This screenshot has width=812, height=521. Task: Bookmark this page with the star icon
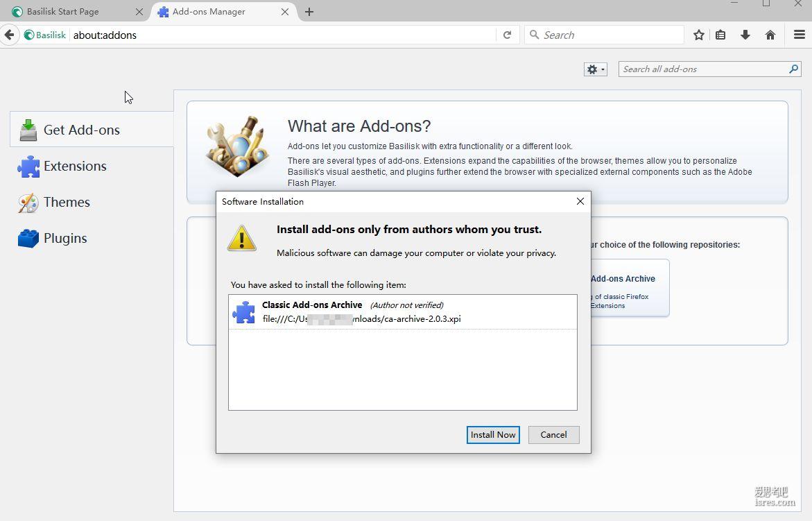[x=699, y=35]
